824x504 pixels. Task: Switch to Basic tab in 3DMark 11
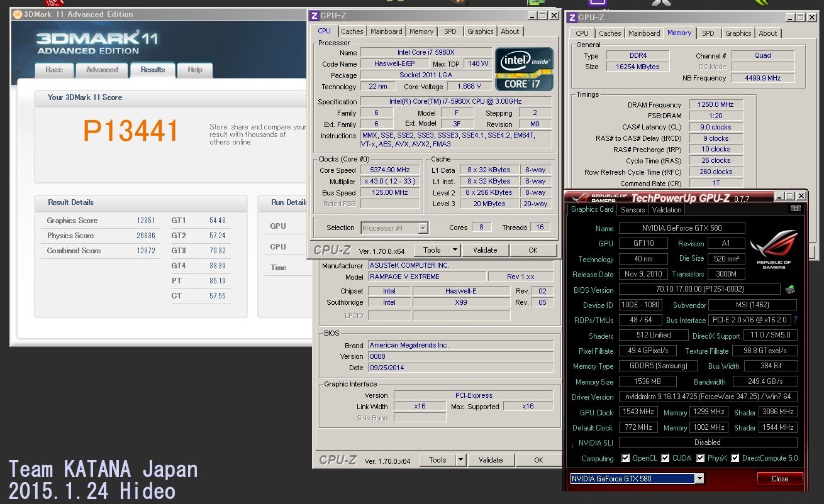tap(55, 70)
